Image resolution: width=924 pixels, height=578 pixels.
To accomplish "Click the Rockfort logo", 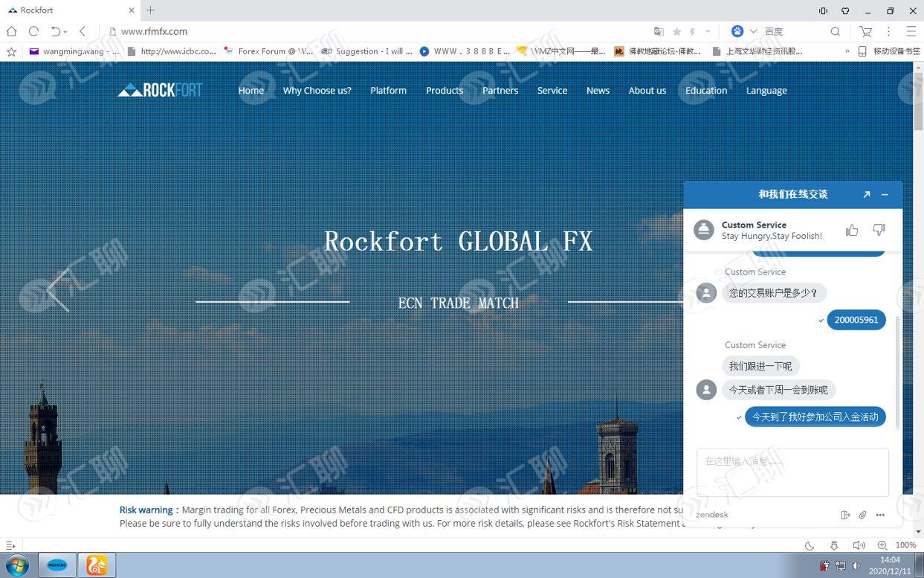I will (x=160, y=90).
